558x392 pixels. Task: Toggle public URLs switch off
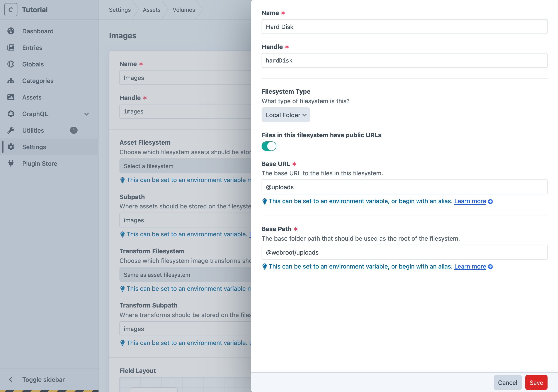[269, 146]
